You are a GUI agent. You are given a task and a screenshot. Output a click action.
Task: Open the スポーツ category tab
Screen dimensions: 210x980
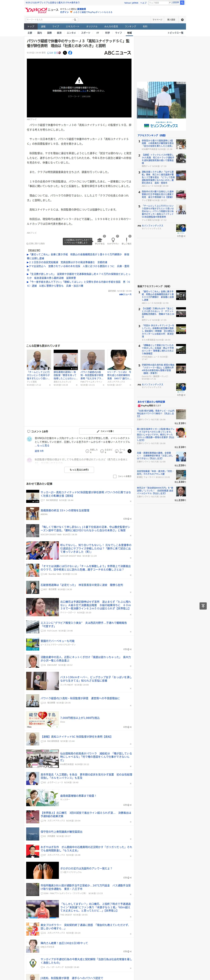coord(86,33)
